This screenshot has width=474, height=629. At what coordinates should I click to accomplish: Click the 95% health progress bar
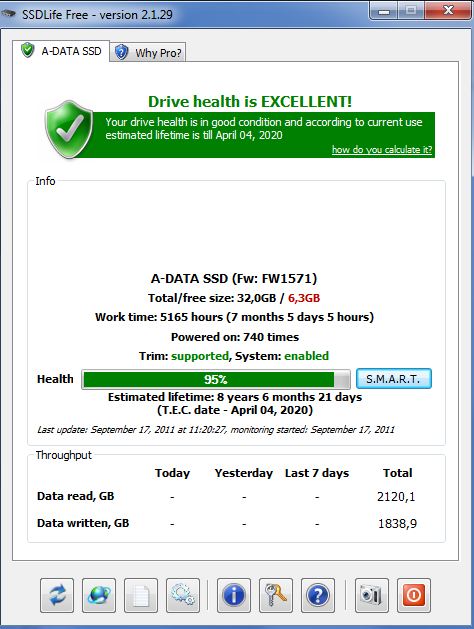216,379
